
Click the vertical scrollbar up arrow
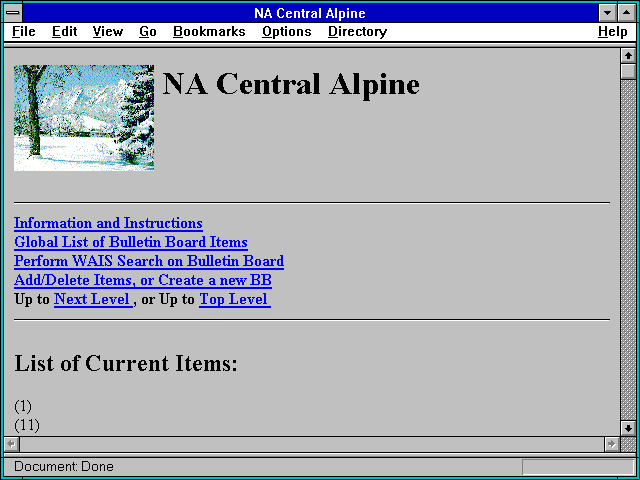pos(628,56)
